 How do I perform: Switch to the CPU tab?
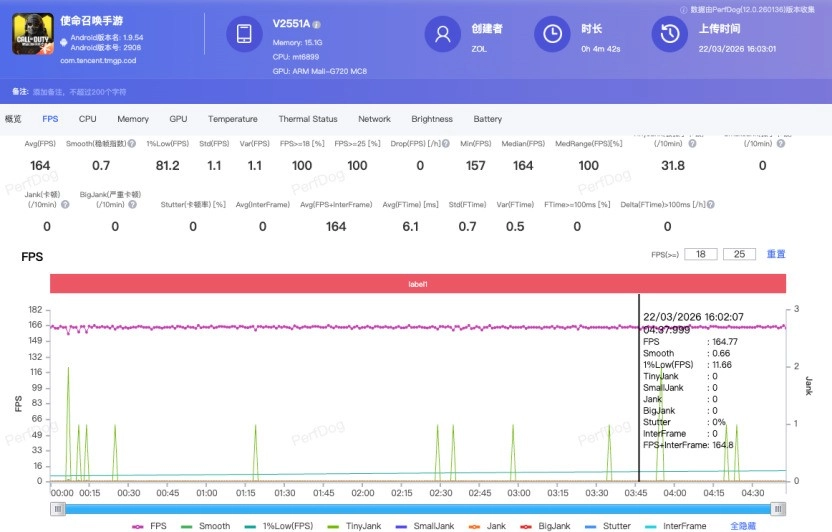click(x=88, y=119)
